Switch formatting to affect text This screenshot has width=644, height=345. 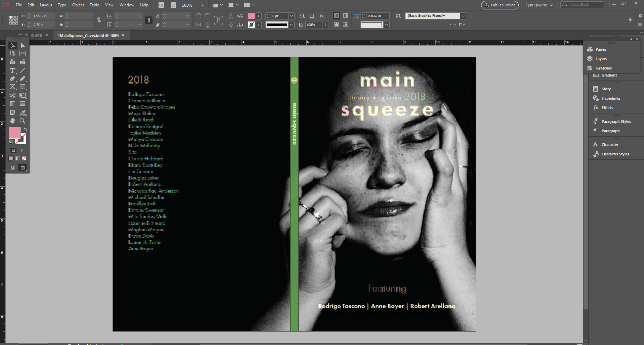click(21, 150)
